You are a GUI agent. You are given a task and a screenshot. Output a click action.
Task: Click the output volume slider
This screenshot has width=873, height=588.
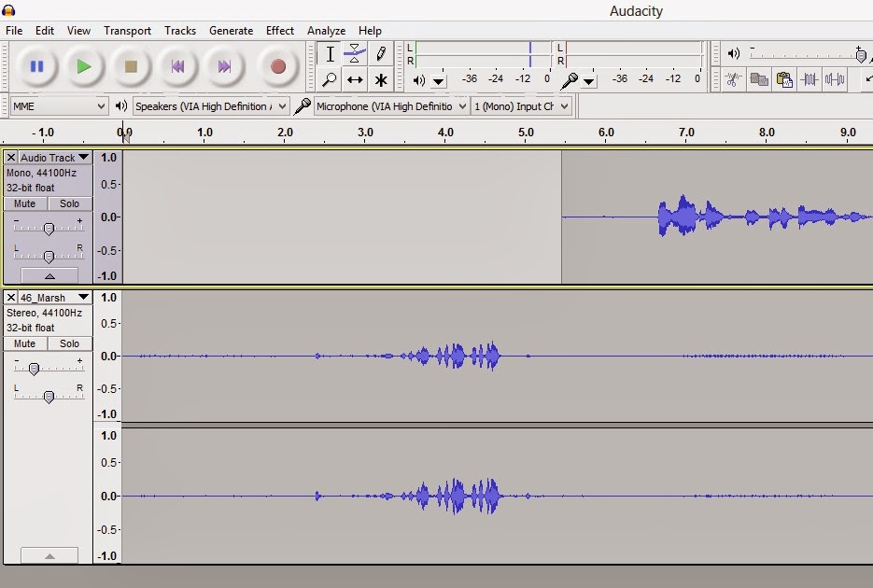pyautogui.click(x=808, y=54)
